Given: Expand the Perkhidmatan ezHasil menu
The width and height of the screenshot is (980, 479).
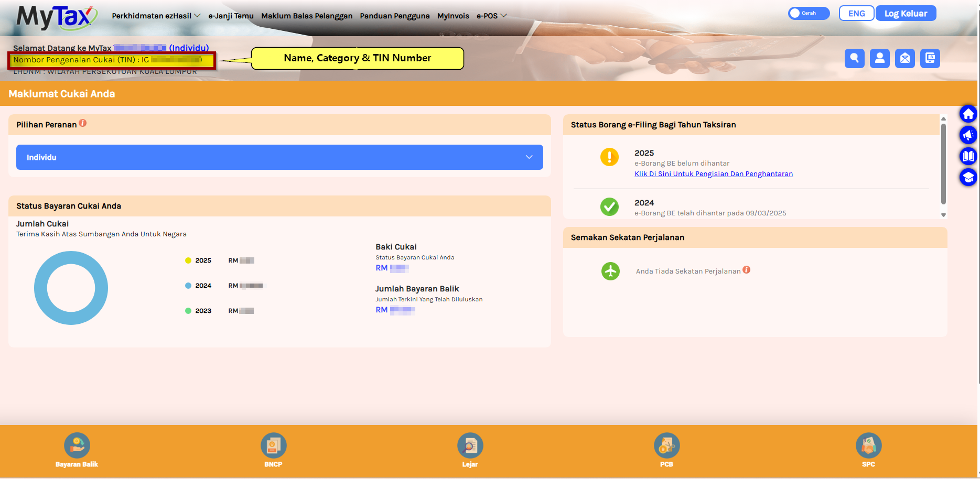Looking at the screenshot, I should 156,16.
